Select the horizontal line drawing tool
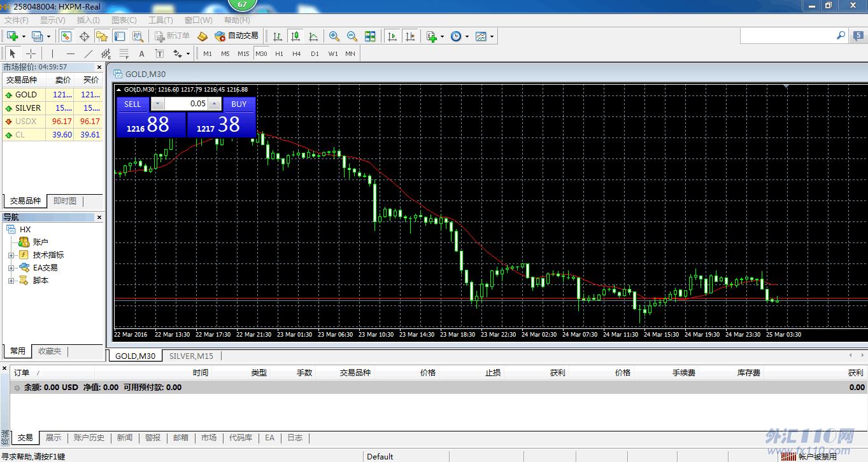This screenshot has height=462, width=868. pyautogui.click(x=70, y=53)
